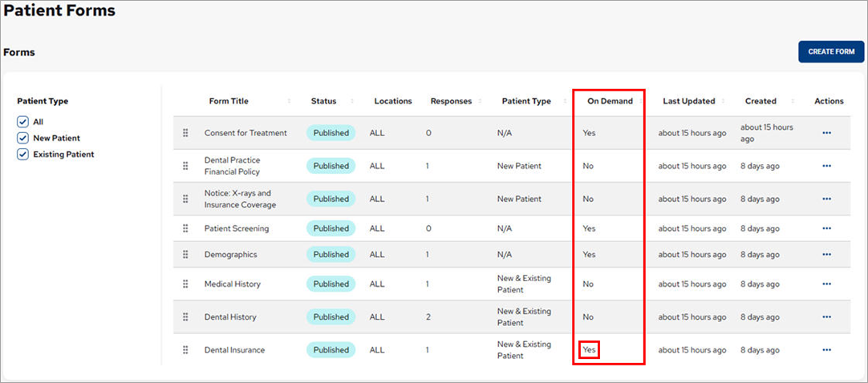Sort table by Form Title column
The image size is (868, 383).
pos(229,102)
